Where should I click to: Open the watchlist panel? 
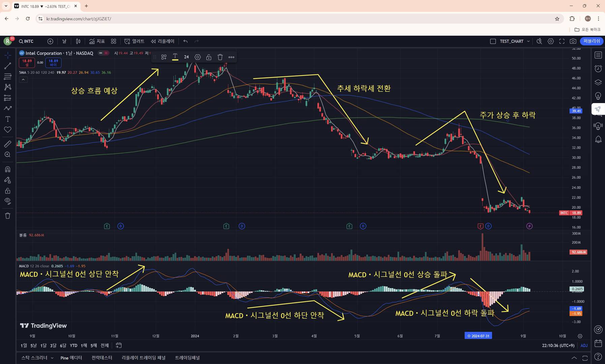tap(598, 55)
